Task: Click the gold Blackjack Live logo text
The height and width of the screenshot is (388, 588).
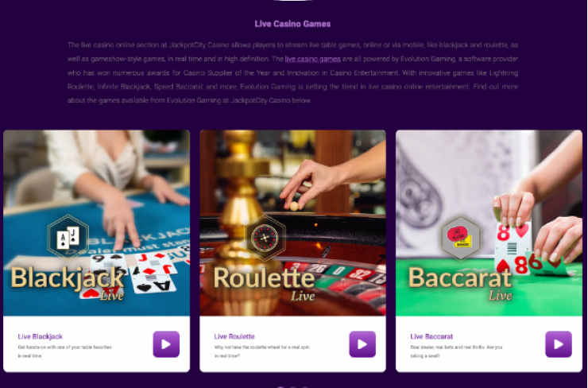Action: 68,282
